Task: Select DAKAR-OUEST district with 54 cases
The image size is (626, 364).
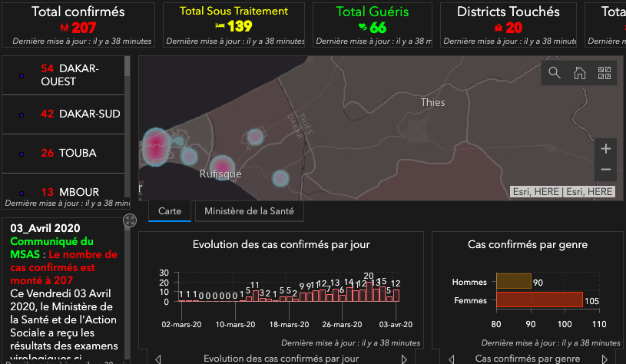Action: point(64,75)
